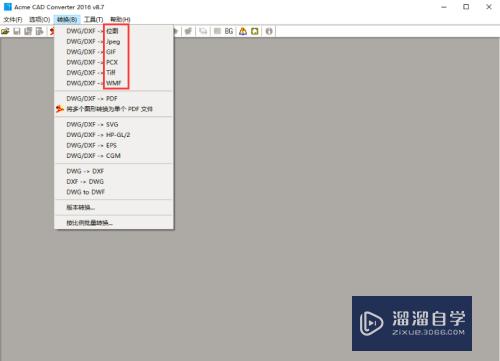The image size is (500, 361).
Task: Open the 文件(F) menu
Action: click(x=13, y=20)
